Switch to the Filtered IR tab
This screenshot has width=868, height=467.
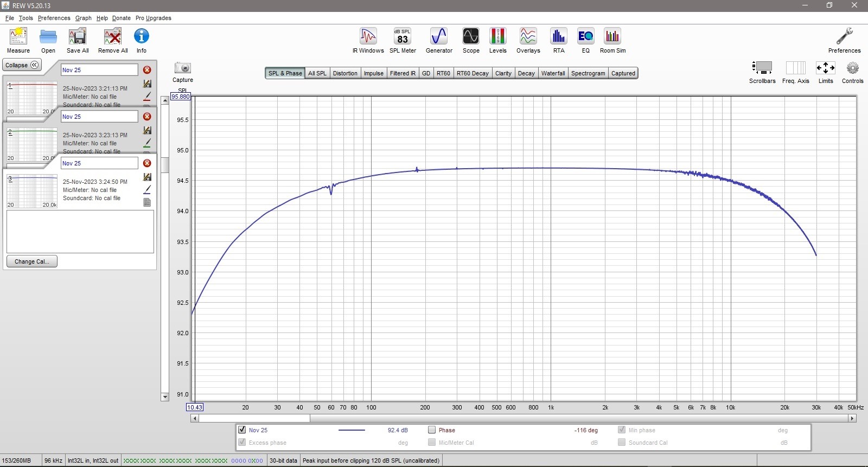pyautogui.click(x=403, y=73)
